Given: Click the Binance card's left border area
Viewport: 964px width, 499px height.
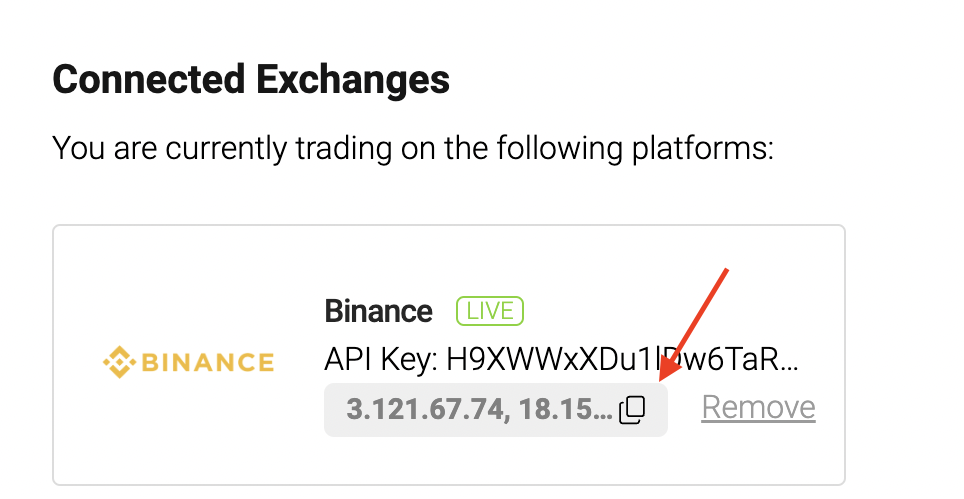Looking at the screenshot, I should 53,355.
